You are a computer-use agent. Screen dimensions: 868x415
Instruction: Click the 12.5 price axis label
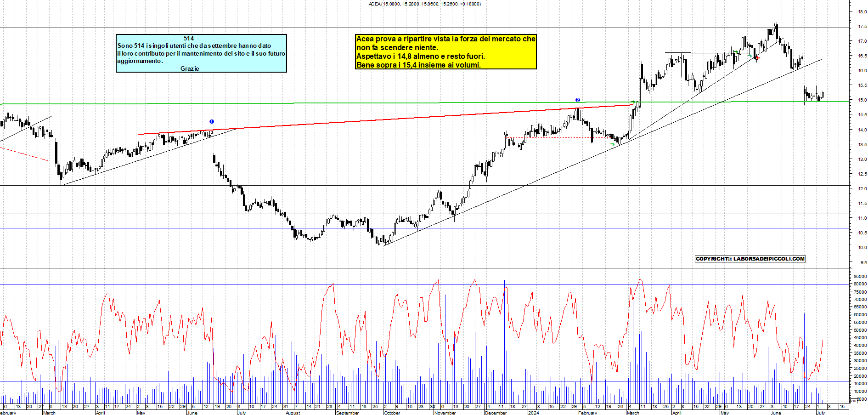[862, 174]
